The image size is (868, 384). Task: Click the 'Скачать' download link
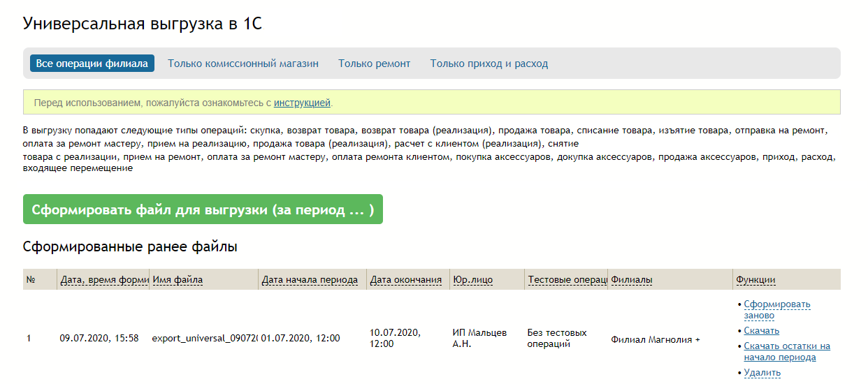click(762, 331)
